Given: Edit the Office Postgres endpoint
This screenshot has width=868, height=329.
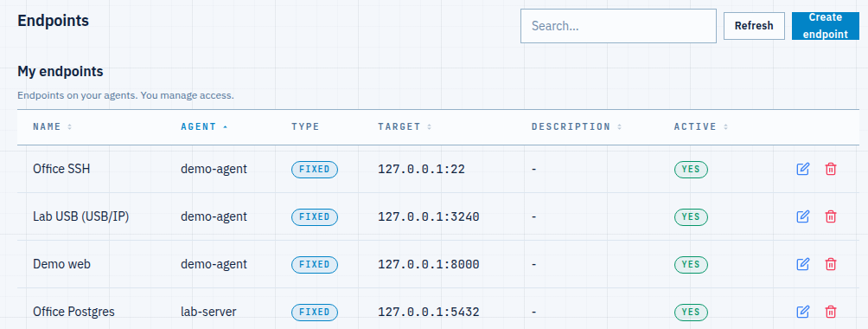Looking at the screenshot, I should (x=802, y=312).
